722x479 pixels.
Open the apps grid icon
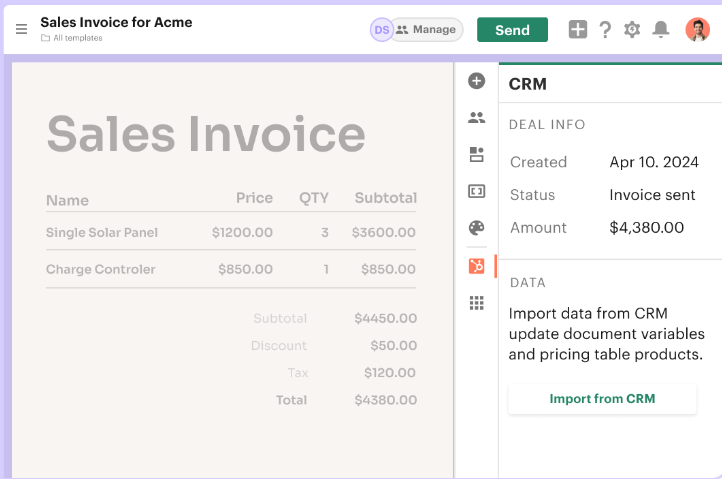(477, 302)
